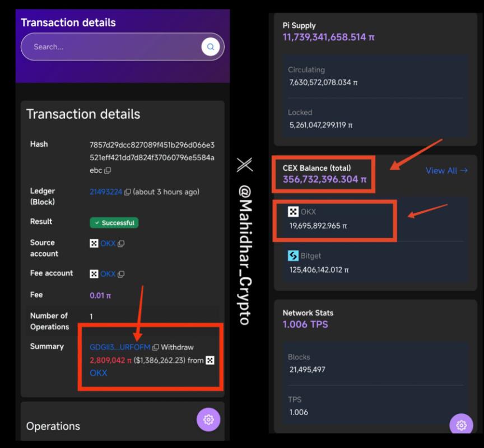Click the "(about 3 hours ago)" timestamp
The width and height of the screenshot is (484, 448).
(x=166, y=192)
